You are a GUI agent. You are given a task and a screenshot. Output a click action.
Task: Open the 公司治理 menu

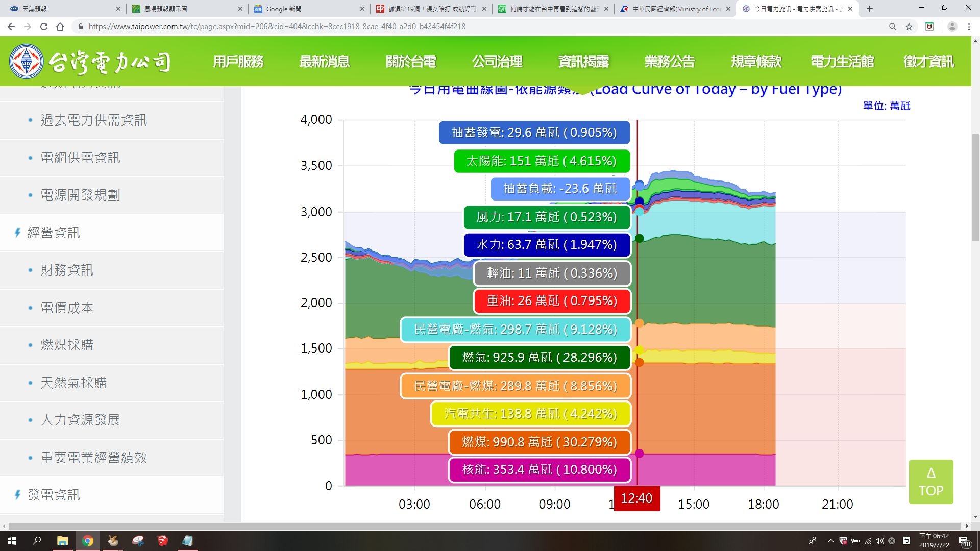click(497, 62)
